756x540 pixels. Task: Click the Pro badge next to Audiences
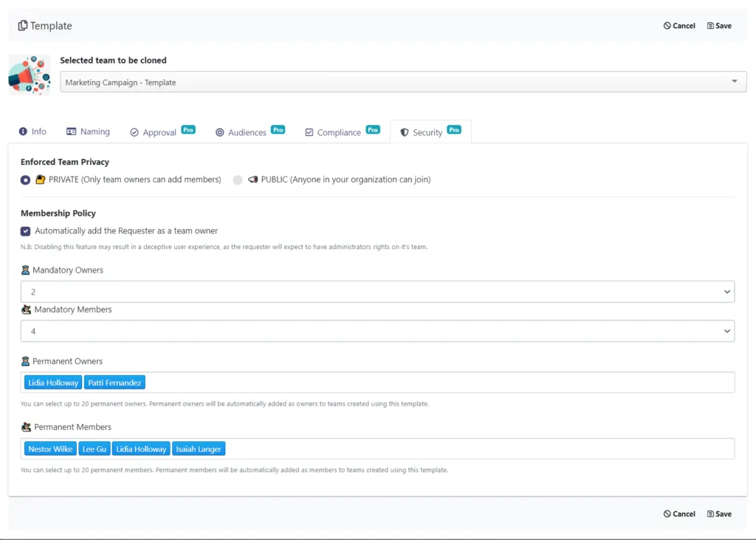(278, 129)
